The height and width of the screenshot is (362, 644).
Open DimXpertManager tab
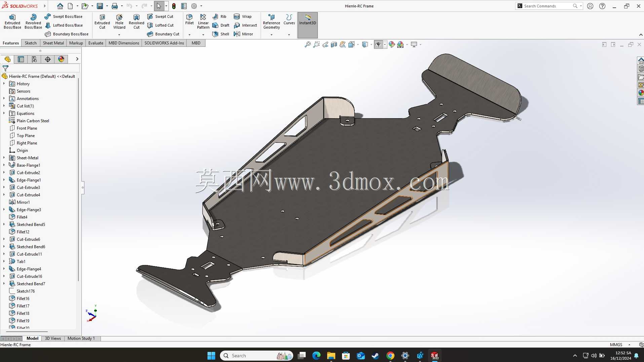[x=48, y=59]
